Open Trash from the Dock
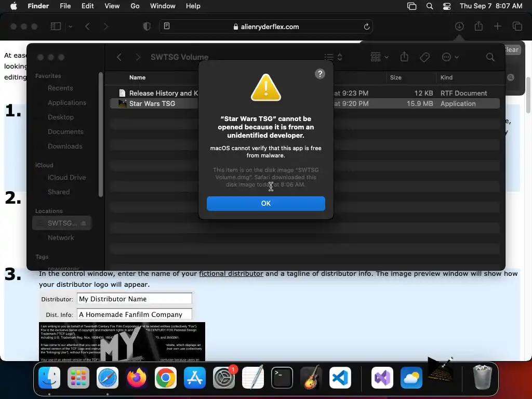The width and height of the screenshot is (532, 399). click(x=482, y=377)
